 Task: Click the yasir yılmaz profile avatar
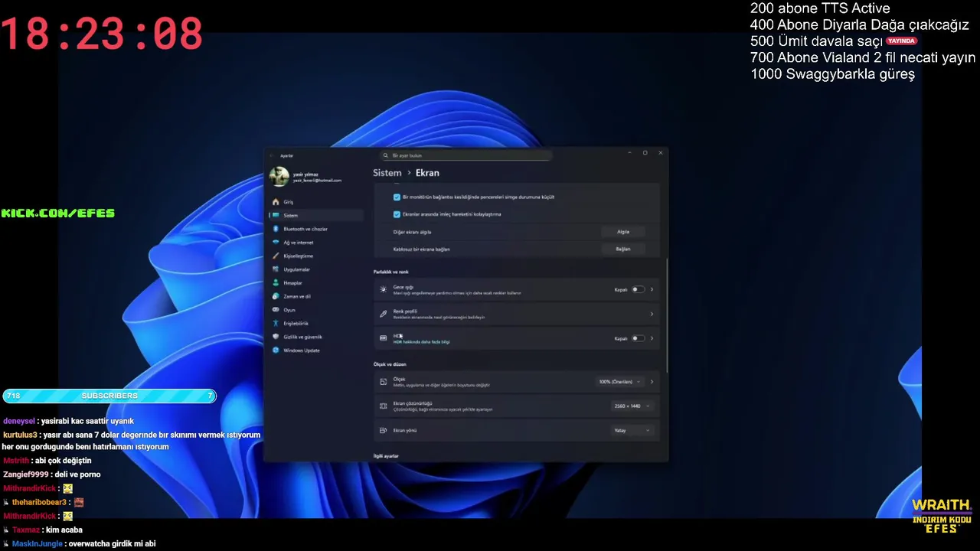279,177
